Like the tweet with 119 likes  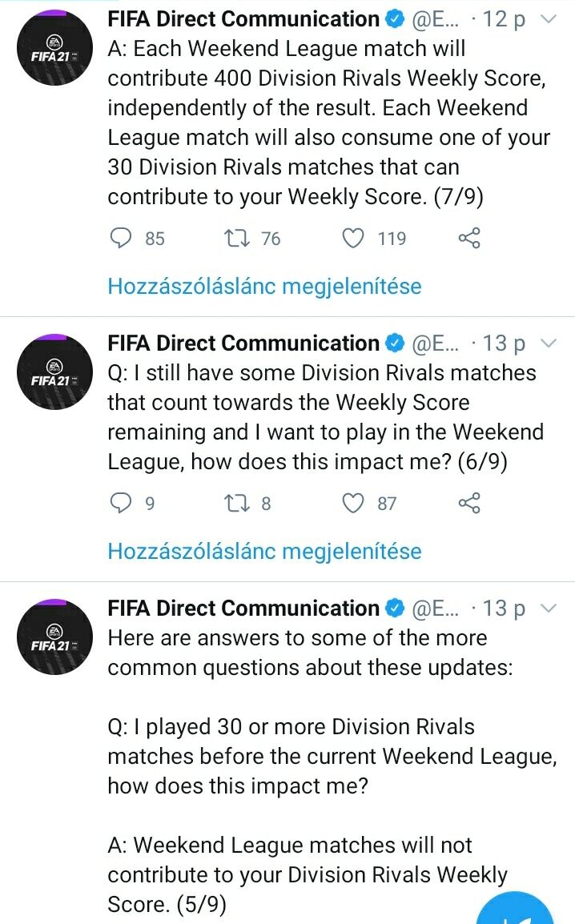click(353, 238)
